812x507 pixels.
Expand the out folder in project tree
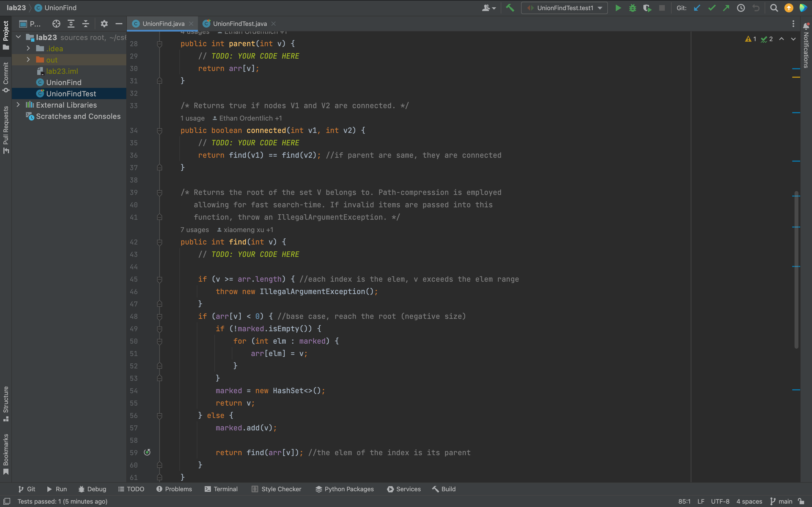click(x=28, y=60)
